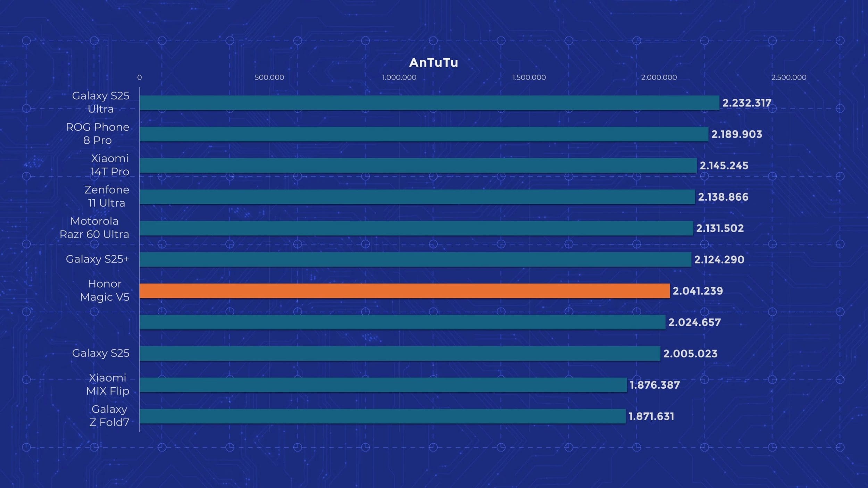Click the 2.041.239 score value
This screenshot has height=488, width=868.
698,291
